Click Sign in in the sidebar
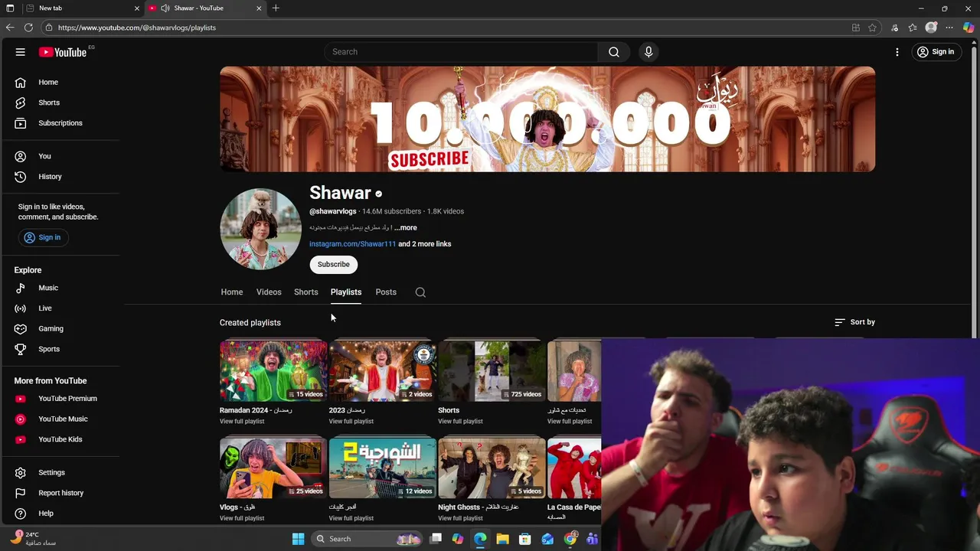980x551 pixels. point(42,238)
